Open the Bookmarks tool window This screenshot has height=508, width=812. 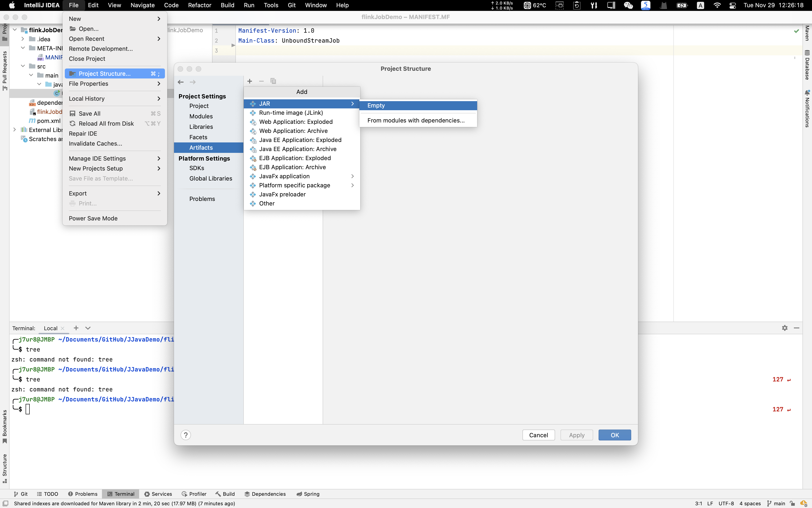click(x=5, y=427)
